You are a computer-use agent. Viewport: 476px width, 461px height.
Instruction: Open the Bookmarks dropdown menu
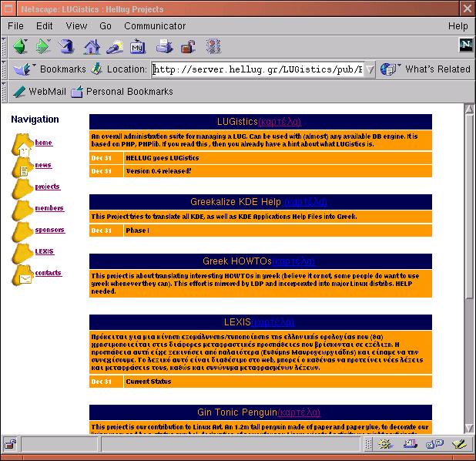[x=50, y=69]
